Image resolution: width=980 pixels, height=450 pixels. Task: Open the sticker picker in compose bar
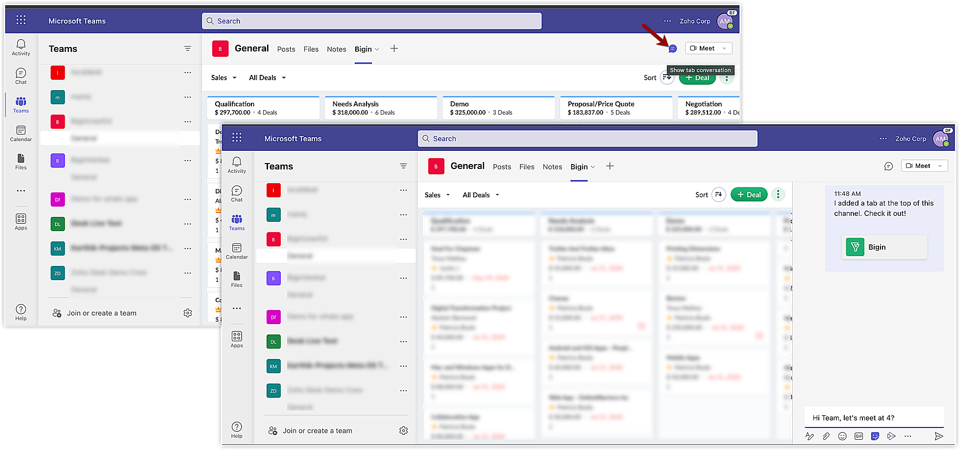click(875, 436)
